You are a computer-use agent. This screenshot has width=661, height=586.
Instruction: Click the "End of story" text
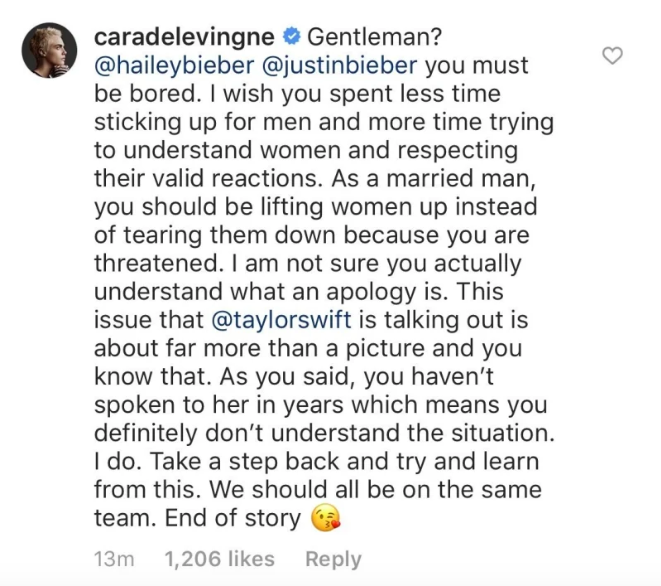point(233,518)
